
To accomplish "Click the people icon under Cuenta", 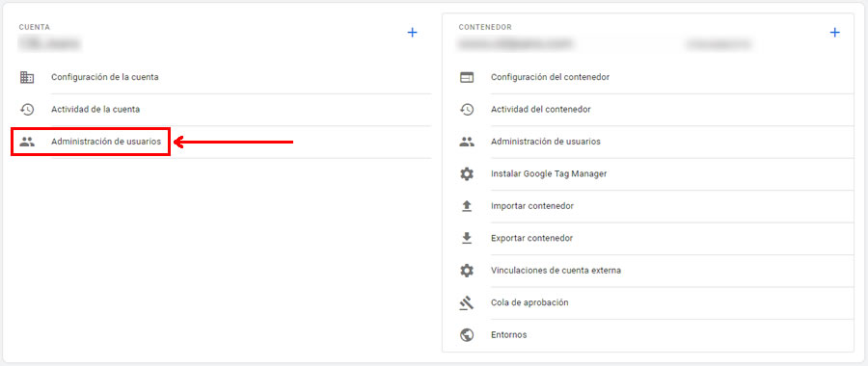I will tap(27, 142).
